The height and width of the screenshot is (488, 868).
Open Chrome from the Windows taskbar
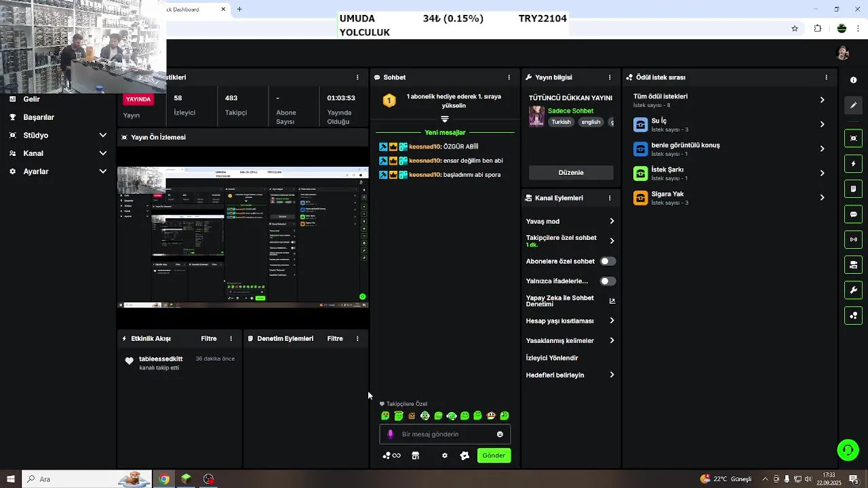(163, 479)
